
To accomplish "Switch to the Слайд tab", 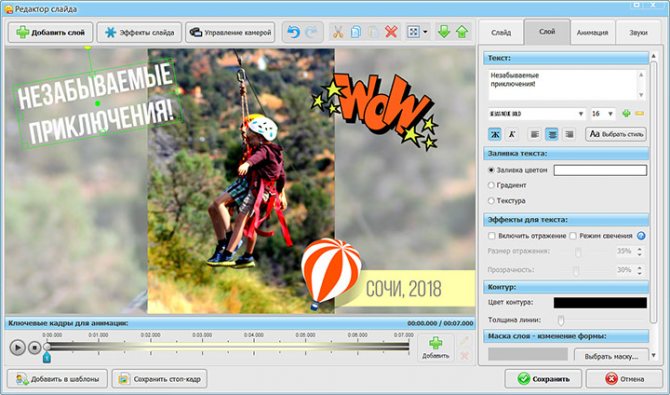I will click(501, 32).
